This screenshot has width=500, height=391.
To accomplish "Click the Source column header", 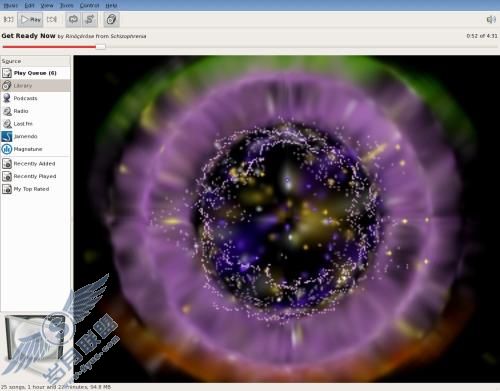I will tap(36, 61).
